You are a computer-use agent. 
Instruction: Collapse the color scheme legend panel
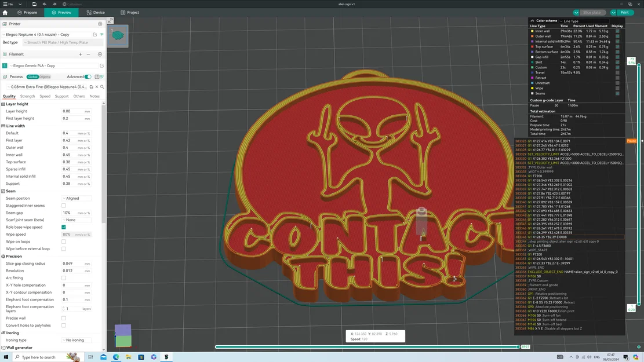click(x=532, y=20)
